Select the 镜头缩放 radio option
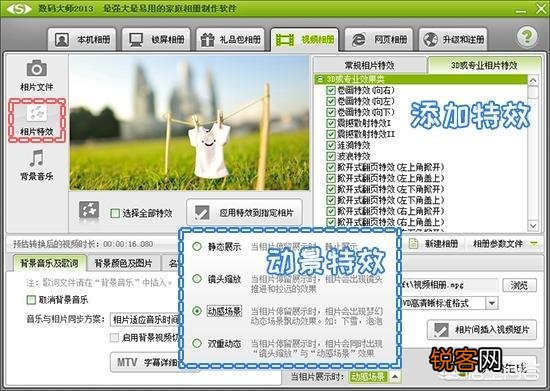The width and height of the screenshot is (550, 391). [x=197, y=279]
